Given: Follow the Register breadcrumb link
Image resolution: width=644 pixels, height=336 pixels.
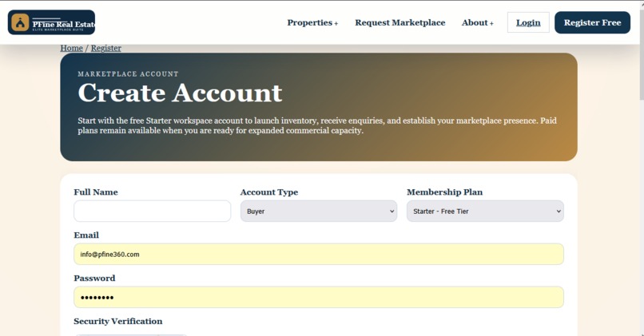Looking at the screenshot, I should point(106,48).
